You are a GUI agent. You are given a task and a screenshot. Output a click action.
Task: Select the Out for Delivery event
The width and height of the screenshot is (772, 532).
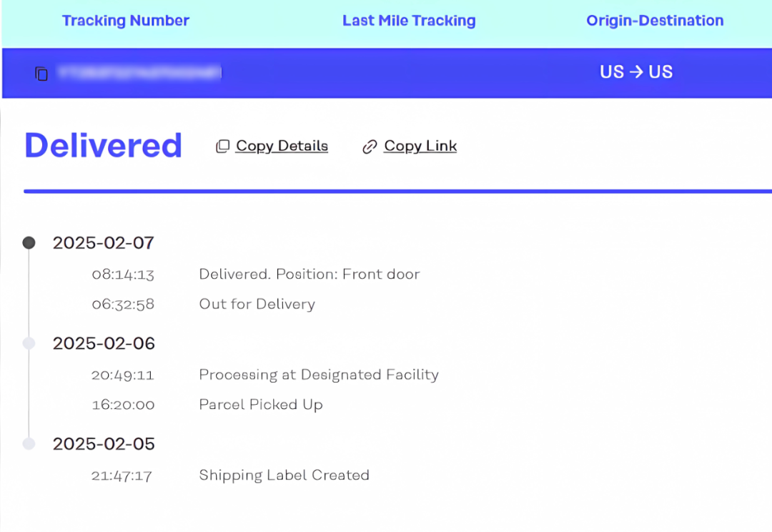click(x=257, y=305)
